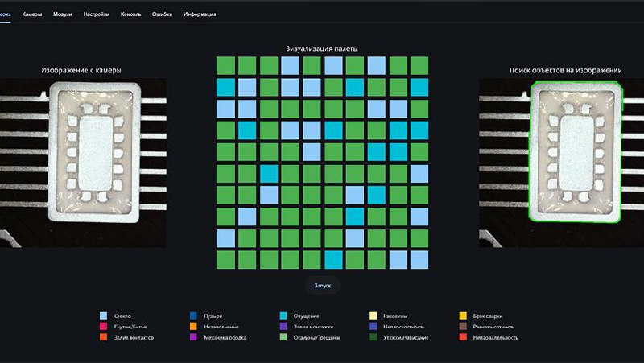Choose the pale yellow Раковины legend swatch
The height and width of the screenshot is (363, 644).
tap(373, 316)
